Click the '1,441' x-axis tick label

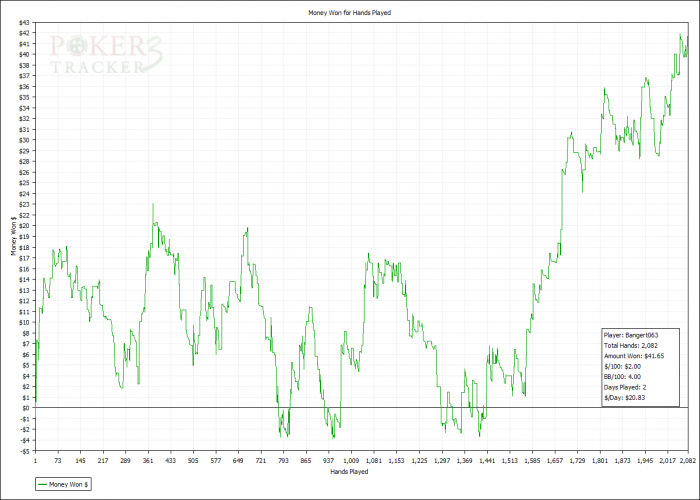(x=487, y=461)
